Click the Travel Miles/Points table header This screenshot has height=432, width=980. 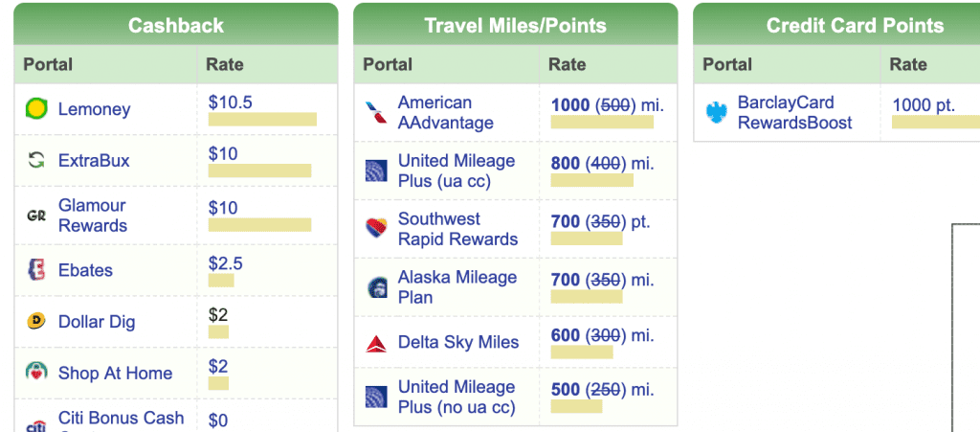[x=516, y=24]
